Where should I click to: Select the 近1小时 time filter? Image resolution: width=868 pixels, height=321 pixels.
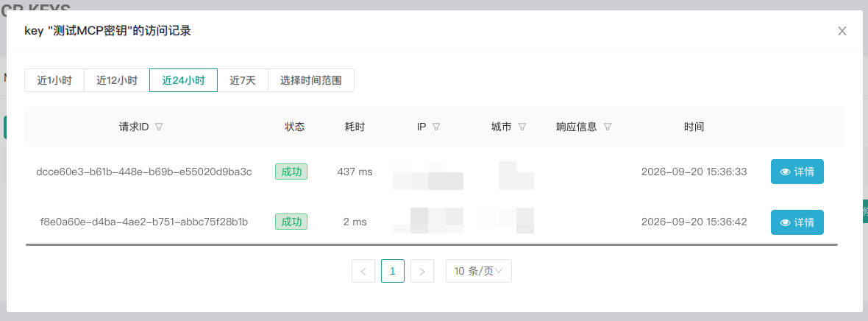(x=54, y=80)
